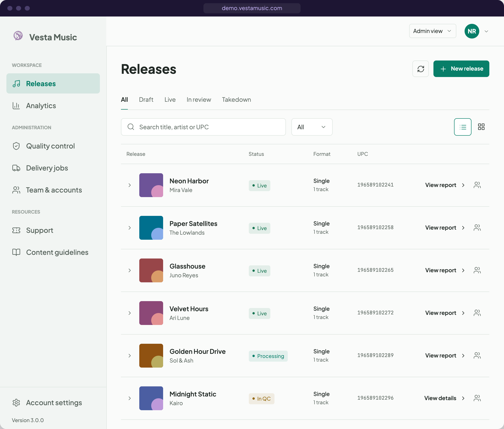This screenshot has width=504, height=429.
Task: Focus the search title, artist or UPC field
Action: coord(203,127)
